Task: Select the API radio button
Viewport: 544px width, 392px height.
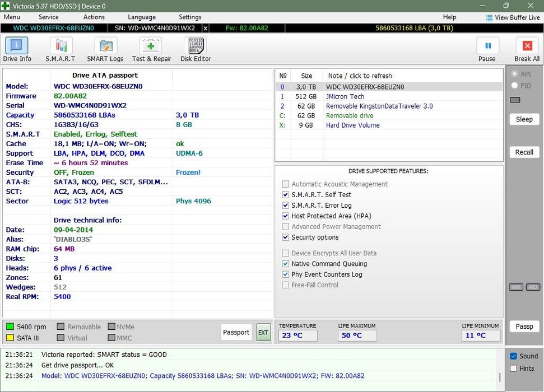Action: click(x=514, y=74)
